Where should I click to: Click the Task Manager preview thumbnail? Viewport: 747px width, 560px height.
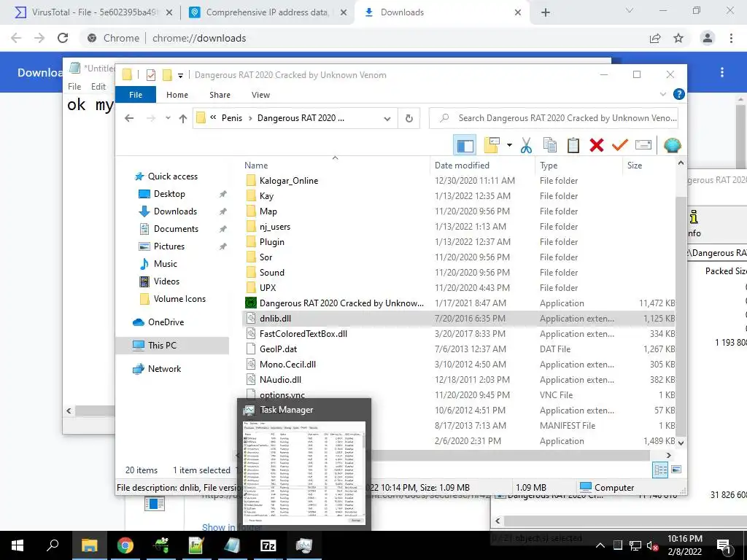(x=304, y=471)
